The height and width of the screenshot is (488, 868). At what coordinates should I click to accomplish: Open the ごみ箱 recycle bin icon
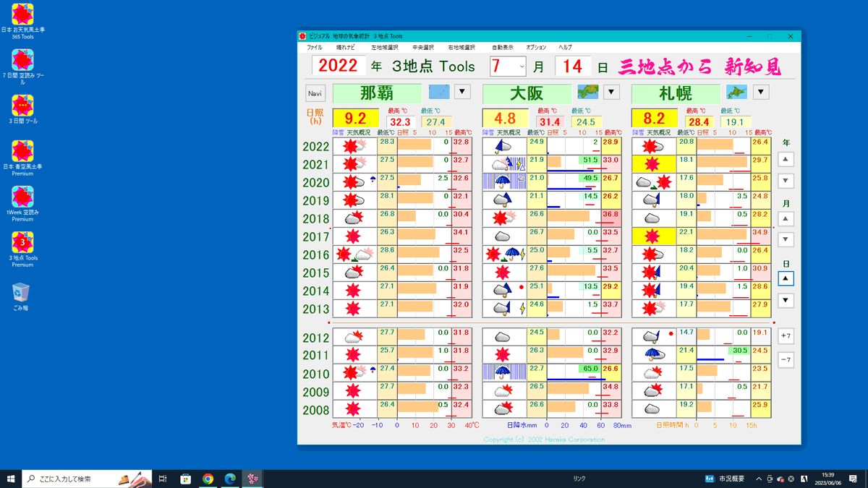(21, 293)
